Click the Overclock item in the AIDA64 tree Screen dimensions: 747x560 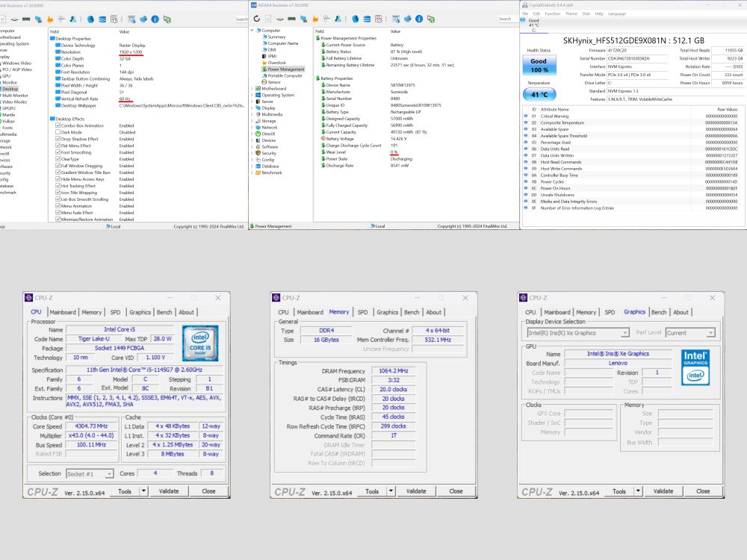pos(276,63)
